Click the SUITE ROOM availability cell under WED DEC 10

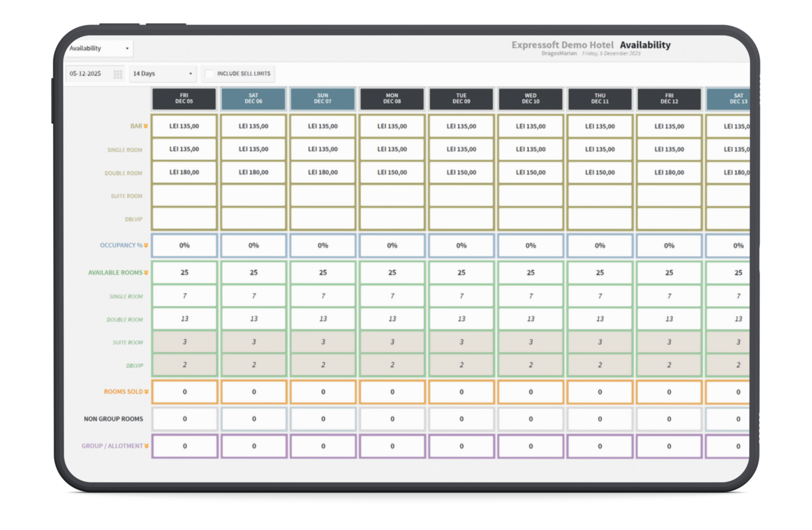click(x=530, y=341)
